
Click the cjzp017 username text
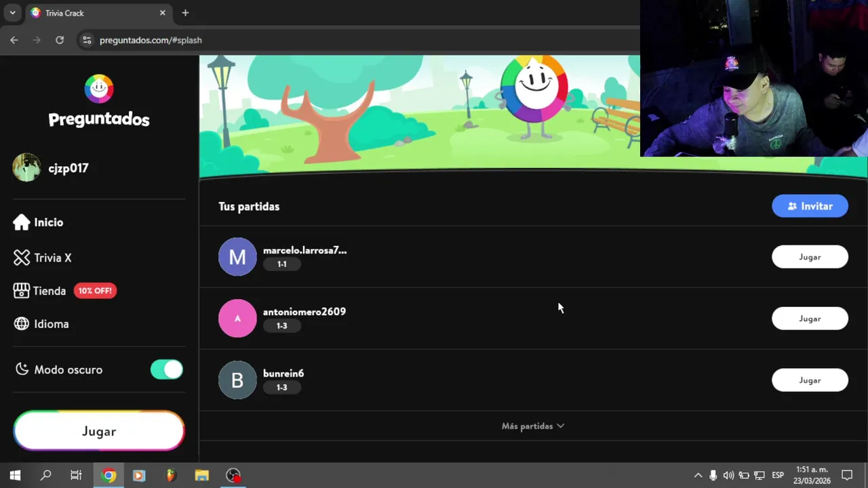click(68, 168)
